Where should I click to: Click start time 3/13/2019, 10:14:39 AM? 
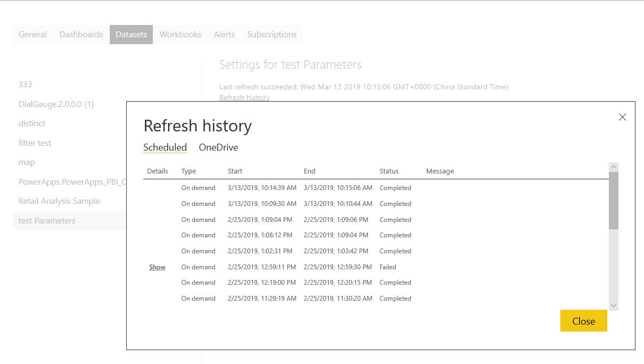tap(262, 188)
